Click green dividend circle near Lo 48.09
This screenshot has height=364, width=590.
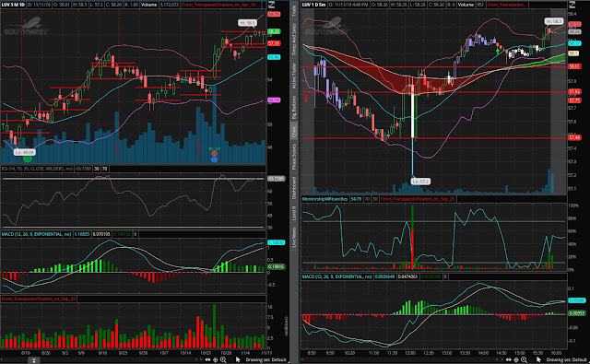point(27,159)
